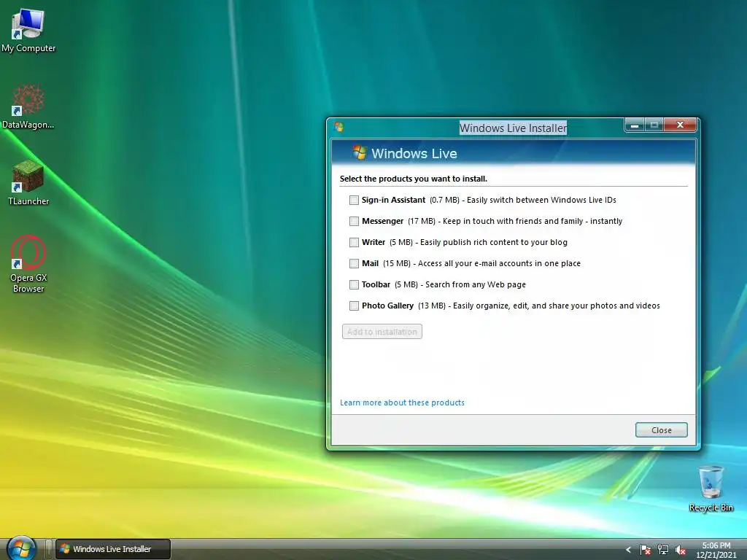Click 'Keep in touch with friends and family' text
The width and height of the screenshot is (747, 560).
pyautogui.click(x=513, y=221)
